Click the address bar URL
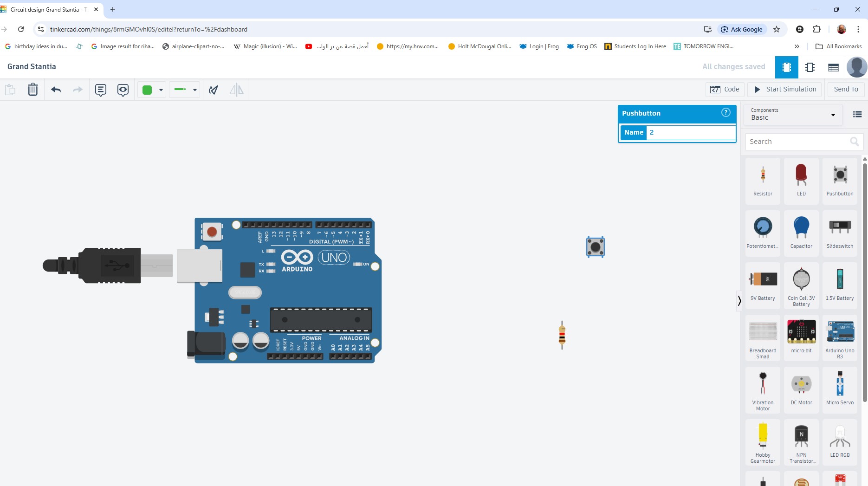868x486 pixels. click(x=149, y=29)
